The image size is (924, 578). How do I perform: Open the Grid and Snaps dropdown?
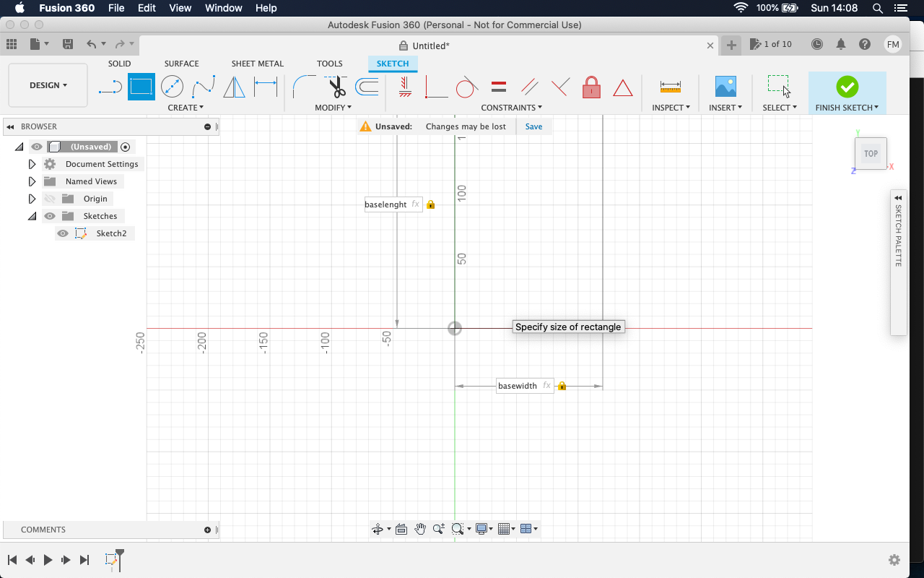pos(507,529)
